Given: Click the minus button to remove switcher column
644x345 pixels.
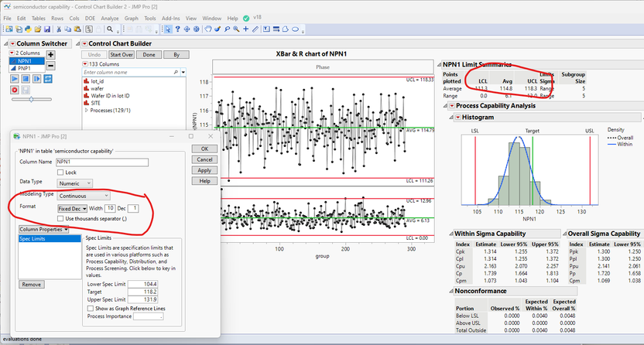Looking at the screenshot, I should (x=51, y=66).
